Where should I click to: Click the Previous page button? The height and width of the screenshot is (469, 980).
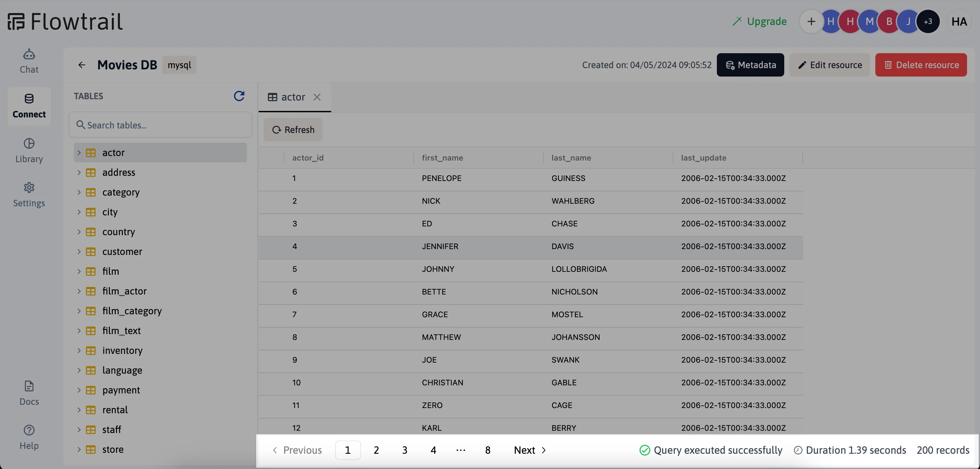(x=297, y=450)
